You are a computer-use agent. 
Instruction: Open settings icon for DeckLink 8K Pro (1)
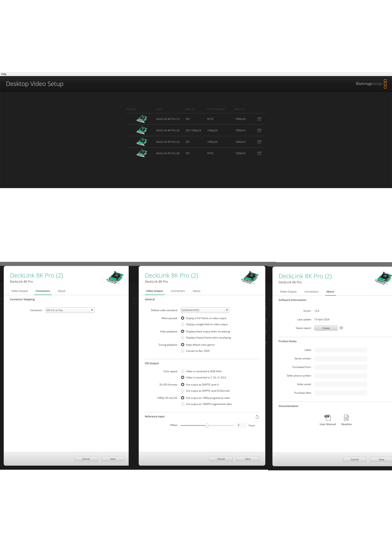point(259,119)
